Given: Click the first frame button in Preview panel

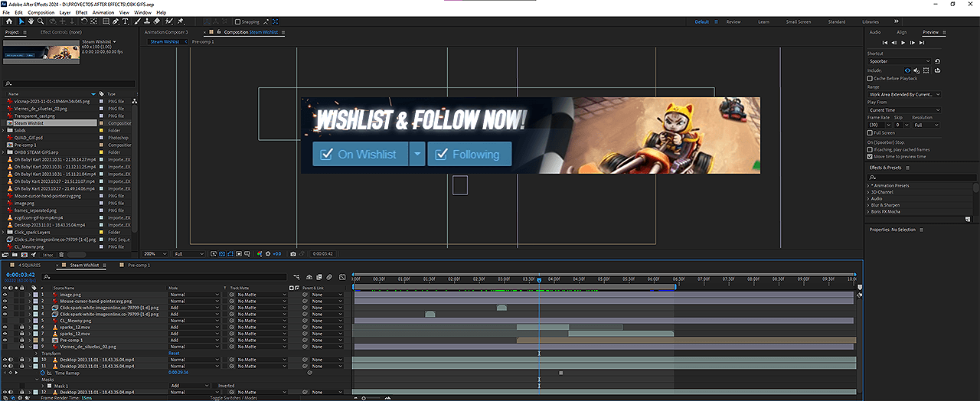Looking at the screenshot, I should click(885, 43).
